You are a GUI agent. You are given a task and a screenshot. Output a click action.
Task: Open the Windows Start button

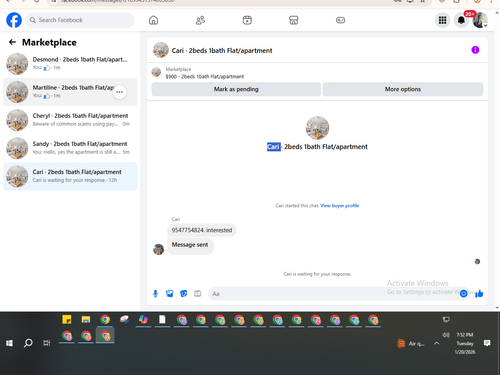9,343
